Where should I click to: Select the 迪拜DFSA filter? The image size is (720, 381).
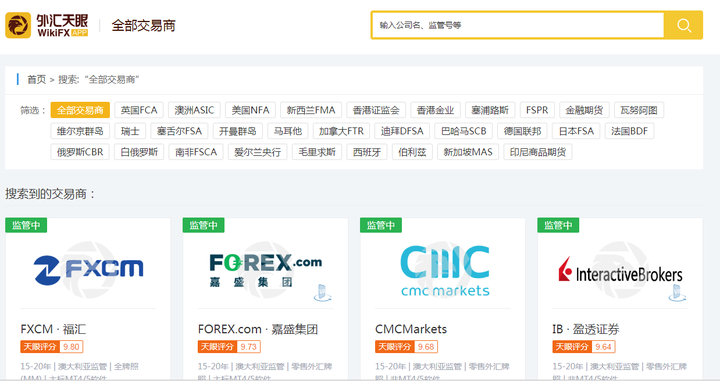pyautogui.click(x=402, y=131)
